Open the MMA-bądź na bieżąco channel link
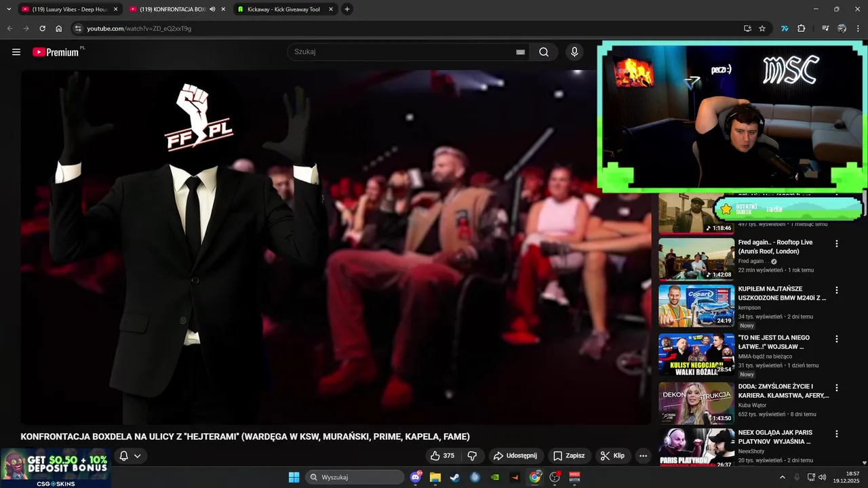The height and width of the screenshot is (488, 868). [765, 357]
